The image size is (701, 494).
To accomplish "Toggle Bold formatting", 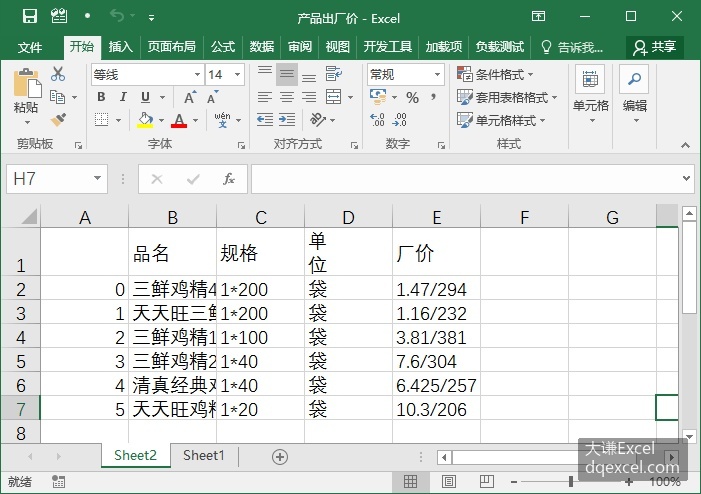I will [101, 97].
